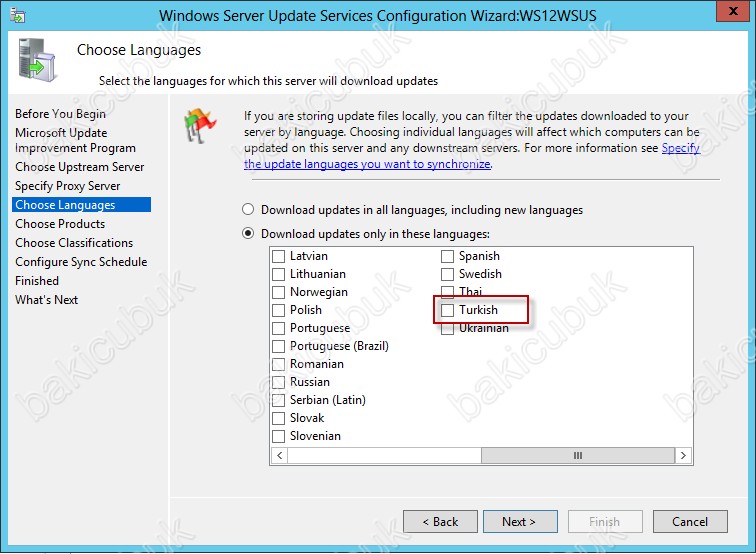Click the wizard title bar app icon
The height and width of the screenshot is (554, 756).
pyautogui.click(x=18, y=15)
